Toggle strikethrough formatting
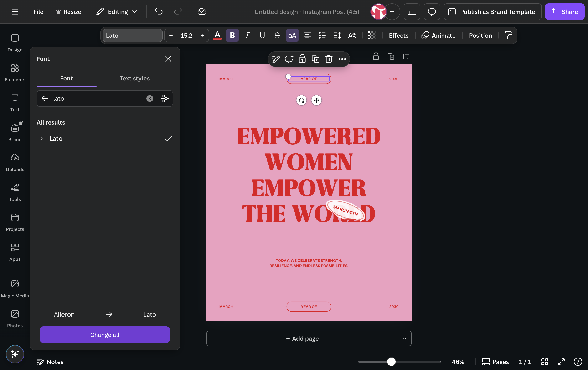This screenshot has height=370, width=588. coord(277,35)
